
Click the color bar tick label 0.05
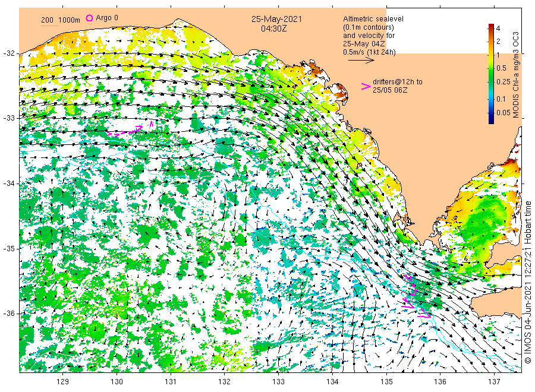(x=503, y=113)
